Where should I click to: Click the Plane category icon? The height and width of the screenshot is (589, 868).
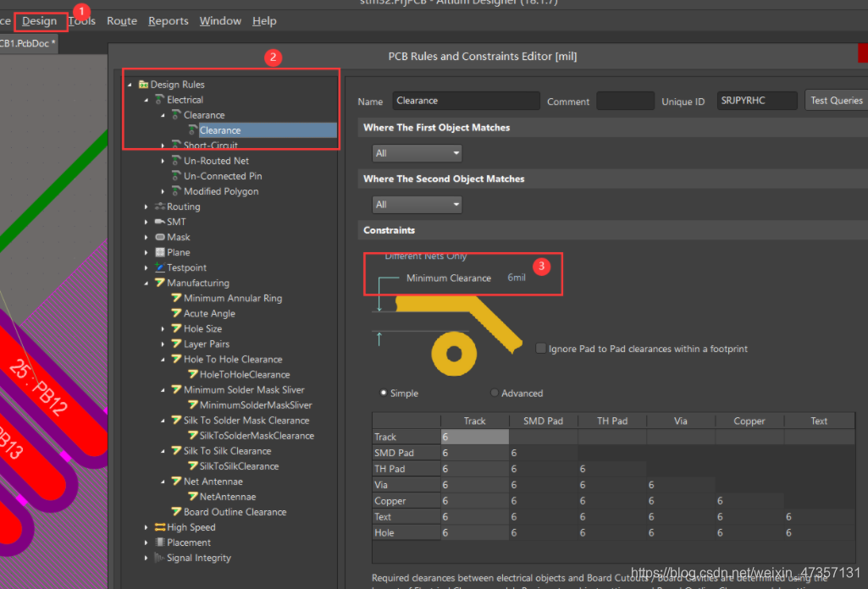tap(160, 252)
